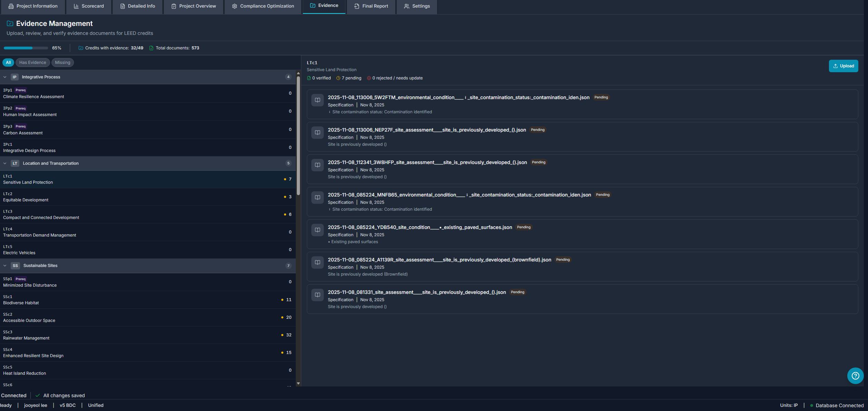The image size is (868, 411).
Task: Collapse the Integrative Process category
Action: pyautogui.click(x=5, y=77)
